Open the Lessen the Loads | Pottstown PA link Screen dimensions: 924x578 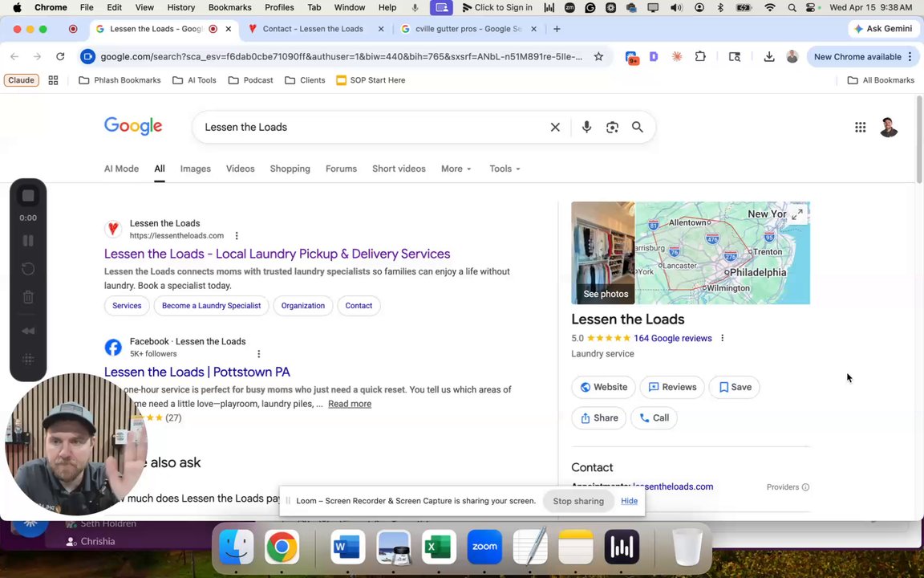point(197,372)
